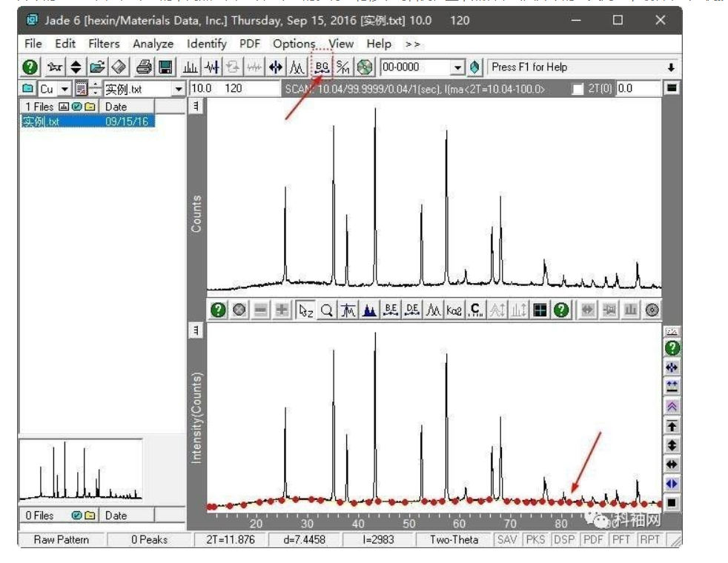Open the View menu
Screen dimensions: 728x563
tap(341, 44)
